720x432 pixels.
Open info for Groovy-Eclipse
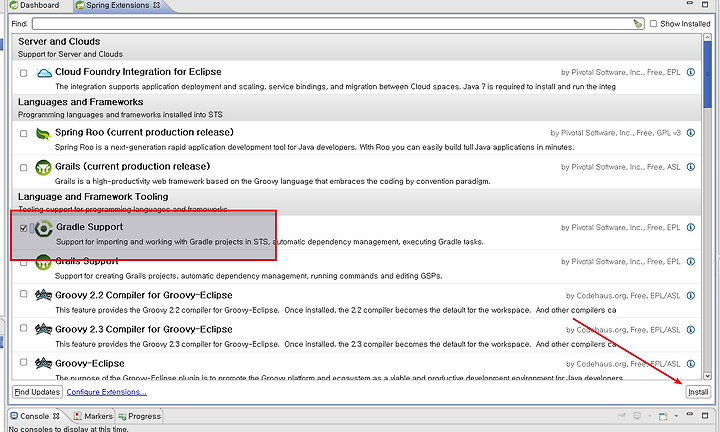691,364
